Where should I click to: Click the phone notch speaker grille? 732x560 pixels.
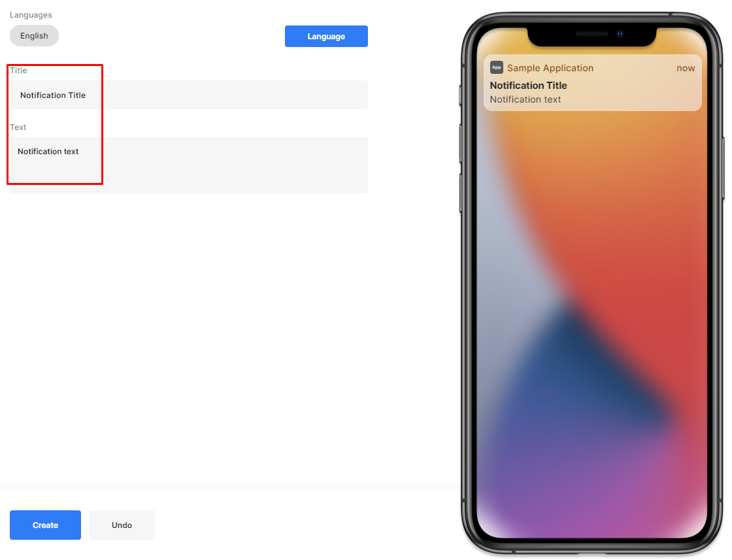tap(592, 34)
